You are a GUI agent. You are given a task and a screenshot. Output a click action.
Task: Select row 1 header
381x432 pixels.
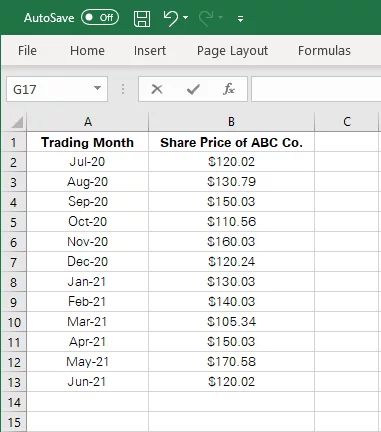(14, 142)
